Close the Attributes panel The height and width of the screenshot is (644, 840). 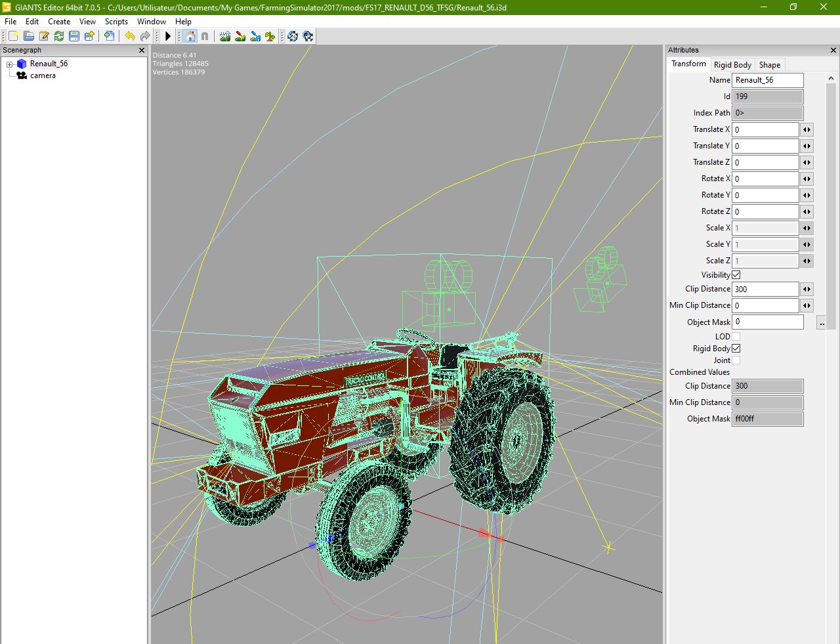(833, 50)
